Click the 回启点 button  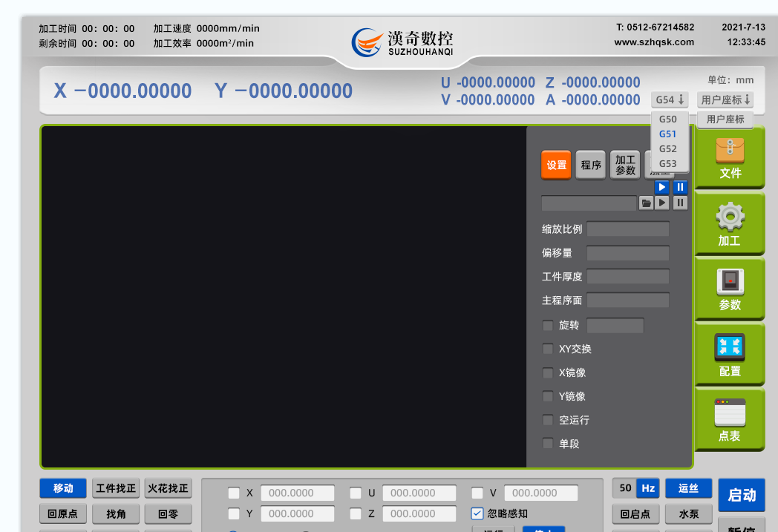coord(635,514)
